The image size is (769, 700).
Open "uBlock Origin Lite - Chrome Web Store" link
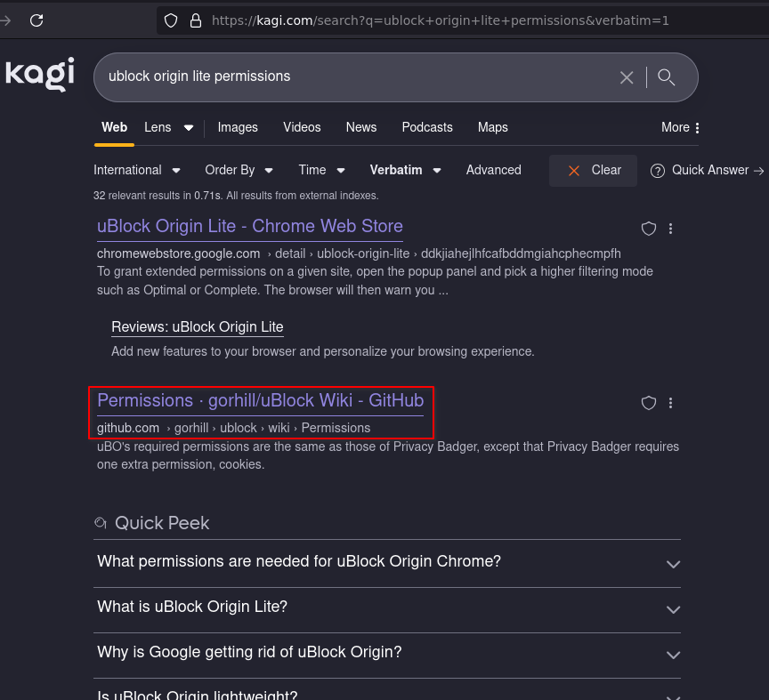249,226
